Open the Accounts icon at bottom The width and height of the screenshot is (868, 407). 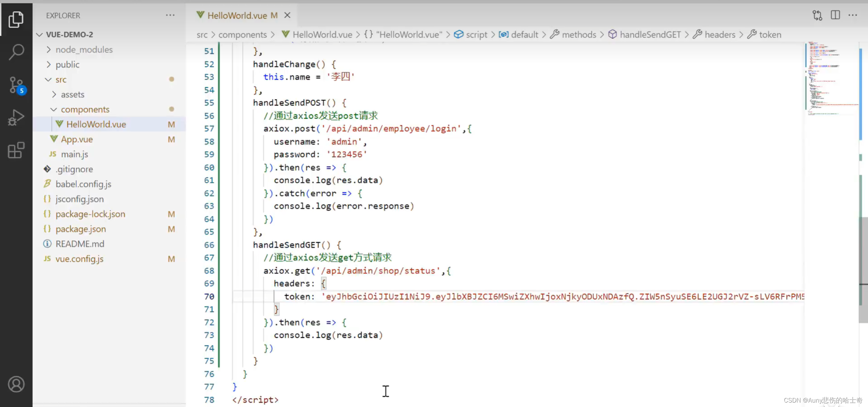pos(16,384)
